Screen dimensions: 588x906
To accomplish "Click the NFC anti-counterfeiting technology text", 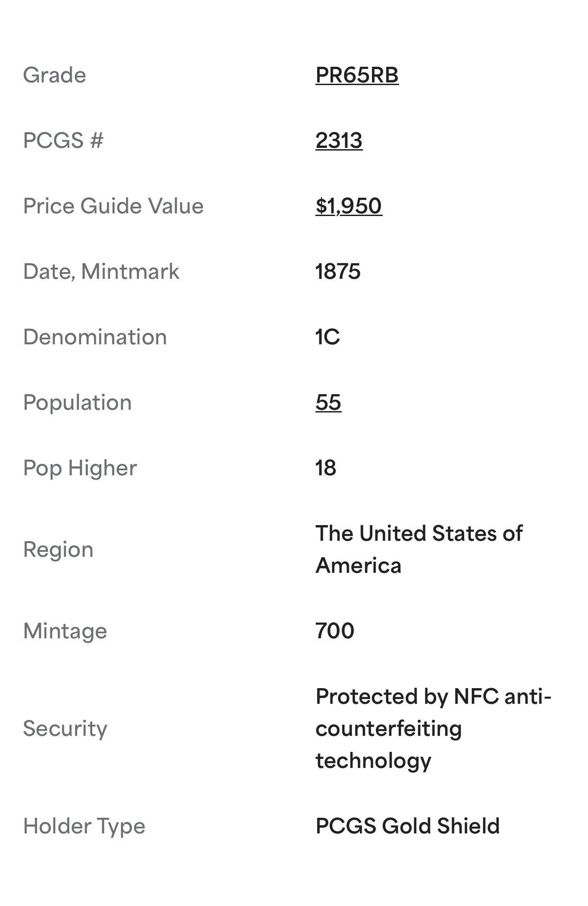I will click(x=433, y=729).
